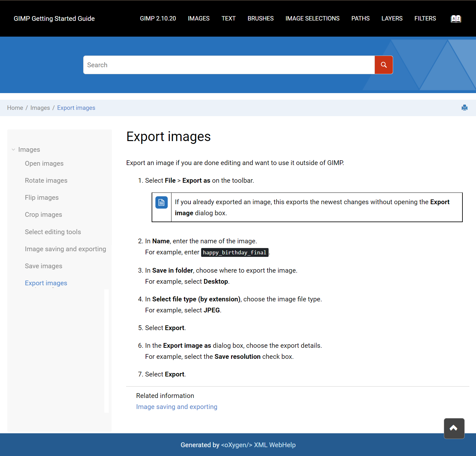Viewport: 476px width, 456px height.
Task: Click the sidebar vertical scrollbar track
Action: (107, 351)
